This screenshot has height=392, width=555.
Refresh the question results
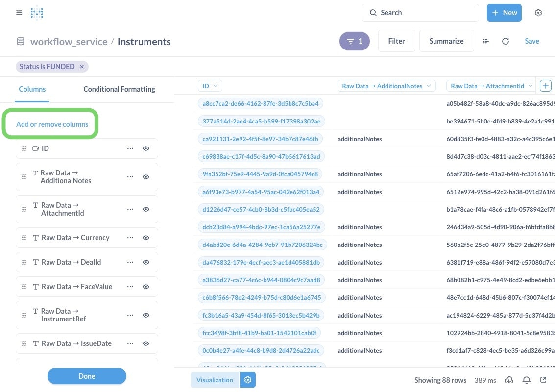coord(506,41)
